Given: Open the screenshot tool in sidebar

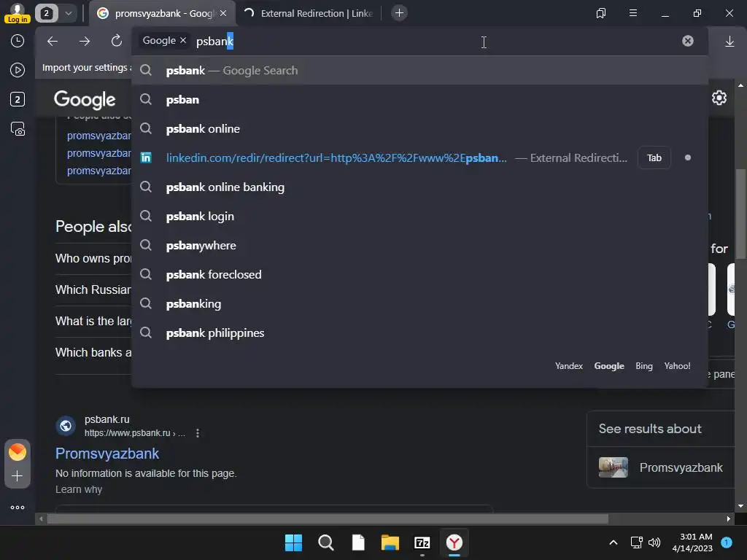Looking at the screenshot, I should (18, 129).
